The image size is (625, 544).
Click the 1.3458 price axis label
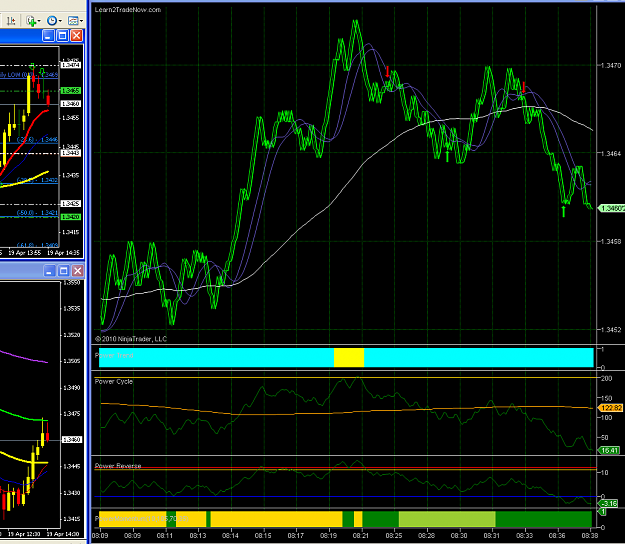coord(611,242)
